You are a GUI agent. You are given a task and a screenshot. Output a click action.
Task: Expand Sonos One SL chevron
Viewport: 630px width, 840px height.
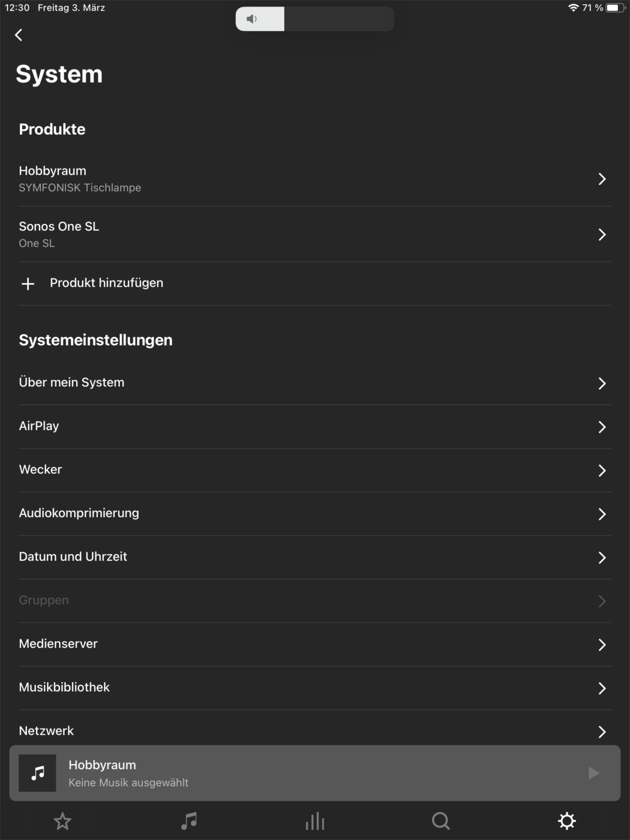tap(602, 235)
